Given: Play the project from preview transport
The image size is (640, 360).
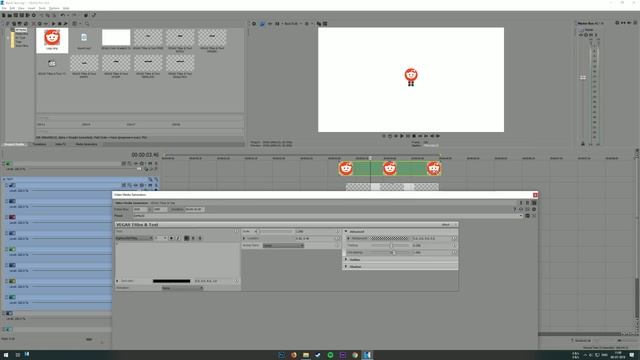Looking at the screenshot, I should (402, 136).
